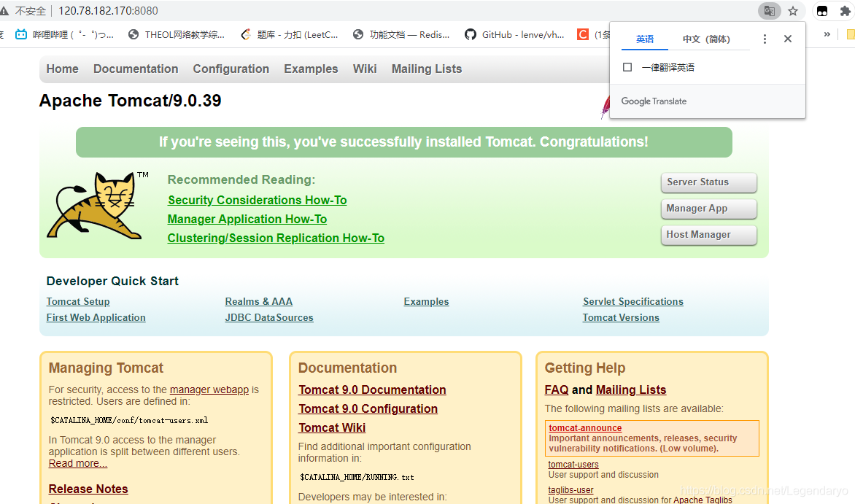Click the address bar URL

(108, 11)
